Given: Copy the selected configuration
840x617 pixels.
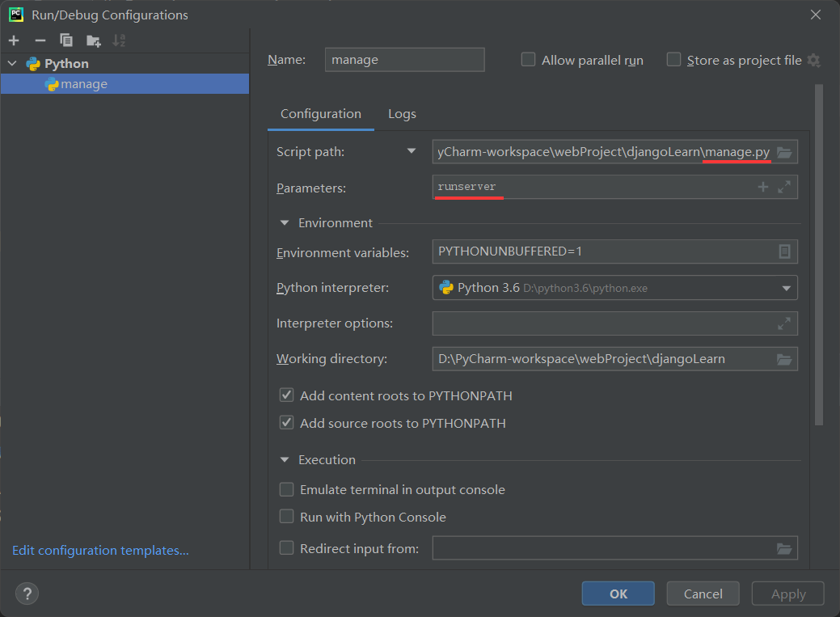Looking at the screenshot, I should [66, 40].
